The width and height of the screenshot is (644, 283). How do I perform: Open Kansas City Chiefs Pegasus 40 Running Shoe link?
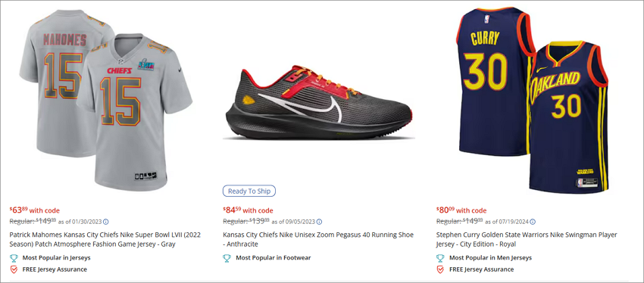(318, 240)
